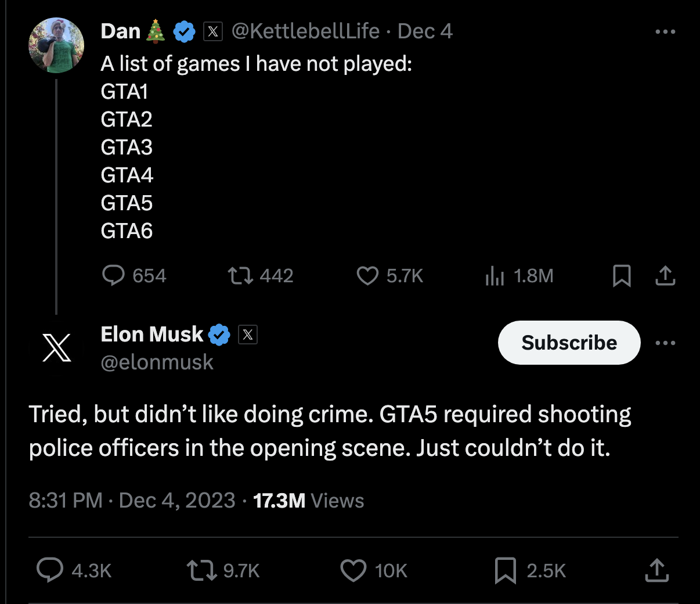
Task: View analytics showing 1.8M views
Action: pos(494,276)
